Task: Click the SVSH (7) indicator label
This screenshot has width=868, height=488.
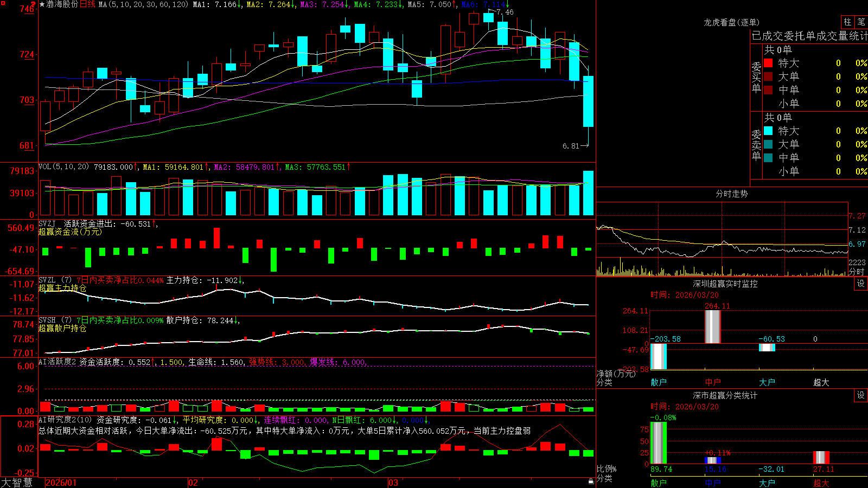Action: [55, 320]
